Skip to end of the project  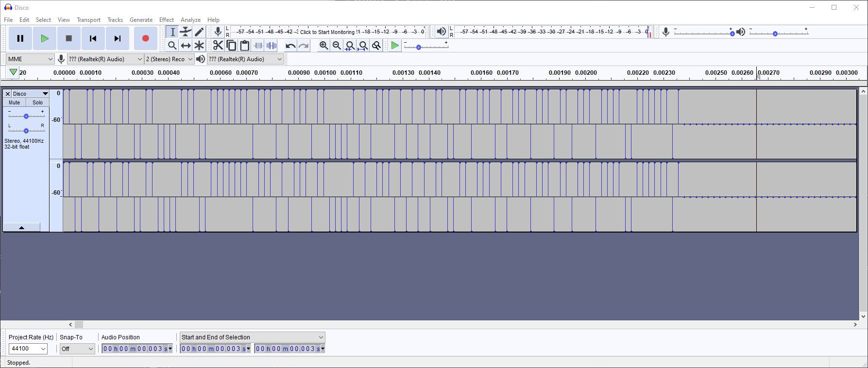(118, 38)
